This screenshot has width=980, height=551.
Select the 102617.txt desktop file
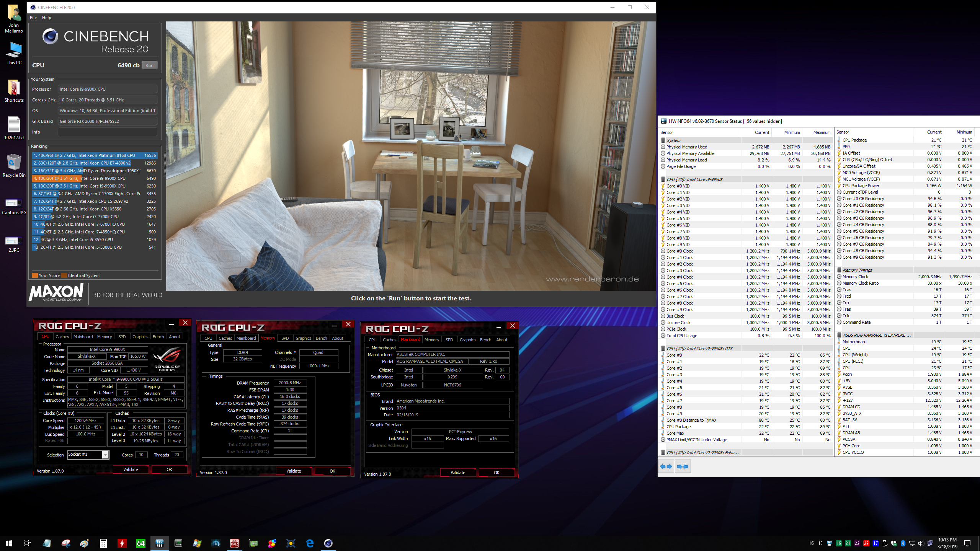click(x=14, y=128)
